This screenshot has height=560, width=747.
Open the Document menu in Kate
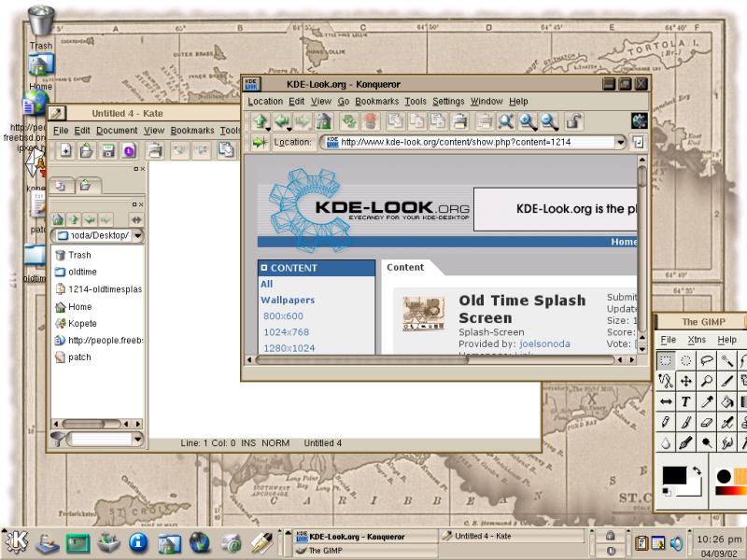[x=117, y=131]
